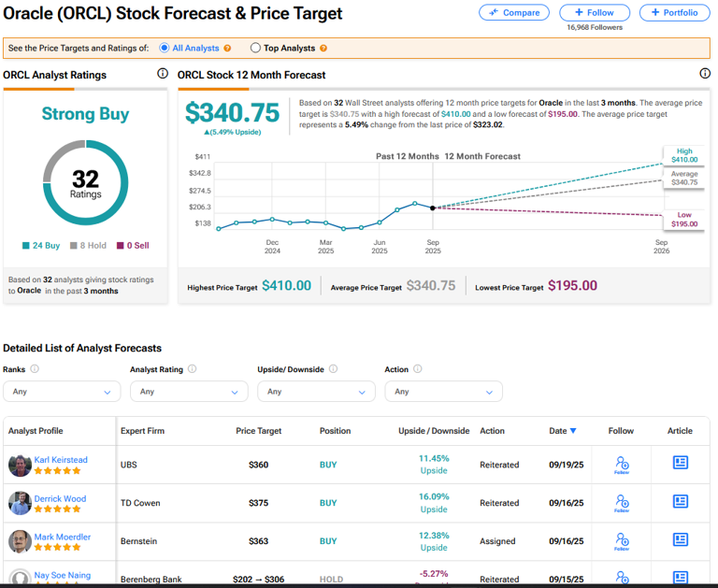718x588 pixels.
Task: Click info icon next to Ranks filter
Action: [35, 369]
